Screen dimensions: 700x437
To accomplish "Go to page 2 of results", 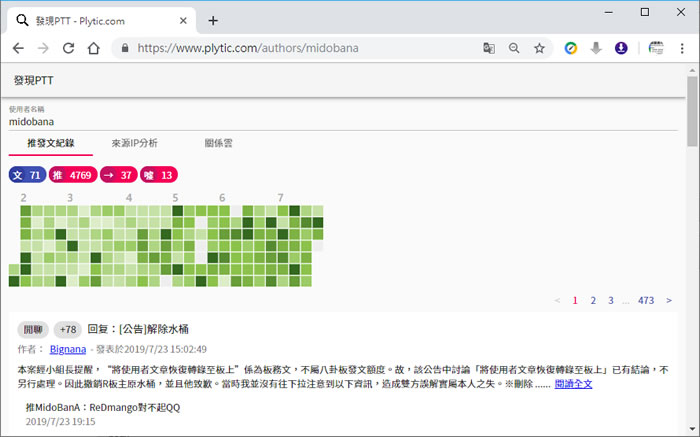I will point(593,300).
